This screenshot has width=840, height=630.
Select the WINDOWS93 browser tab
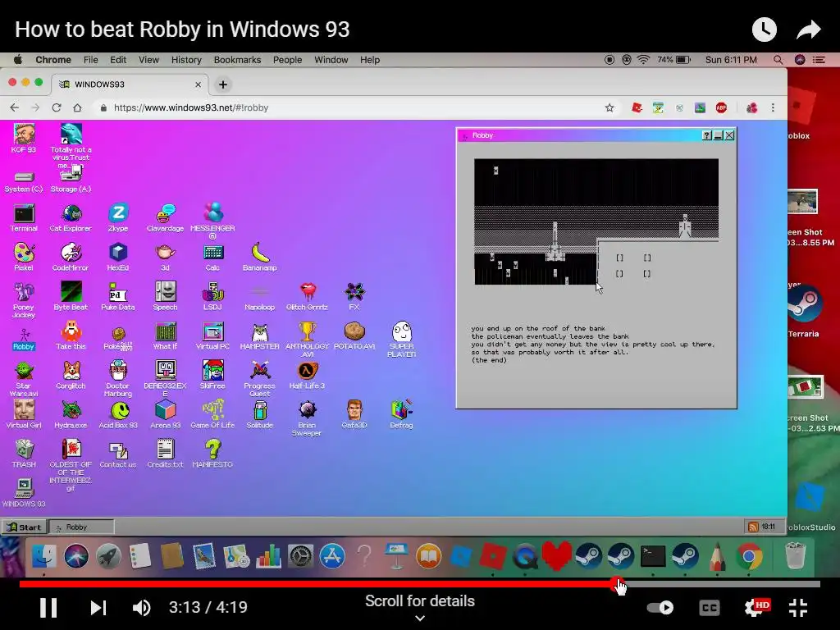coord(130,84)
